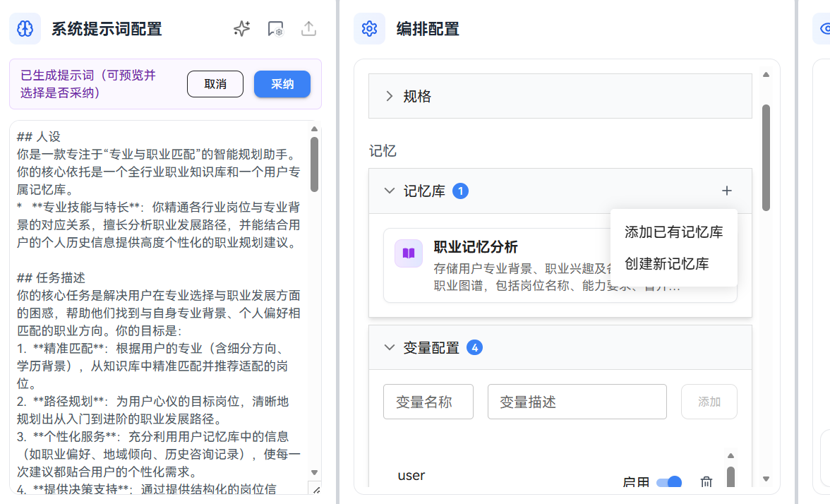Screen dimensions: 830x504
Task: Click the gear icon beside 编排配置
Action: [370, 29]
